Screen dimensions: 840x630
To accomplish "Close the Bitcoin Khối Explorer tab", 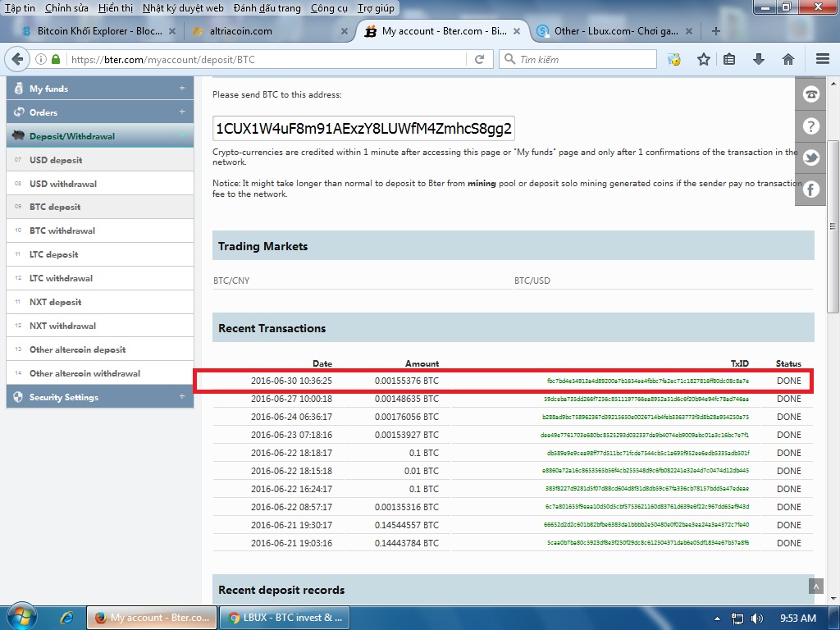I will click(x=172, y=31).
